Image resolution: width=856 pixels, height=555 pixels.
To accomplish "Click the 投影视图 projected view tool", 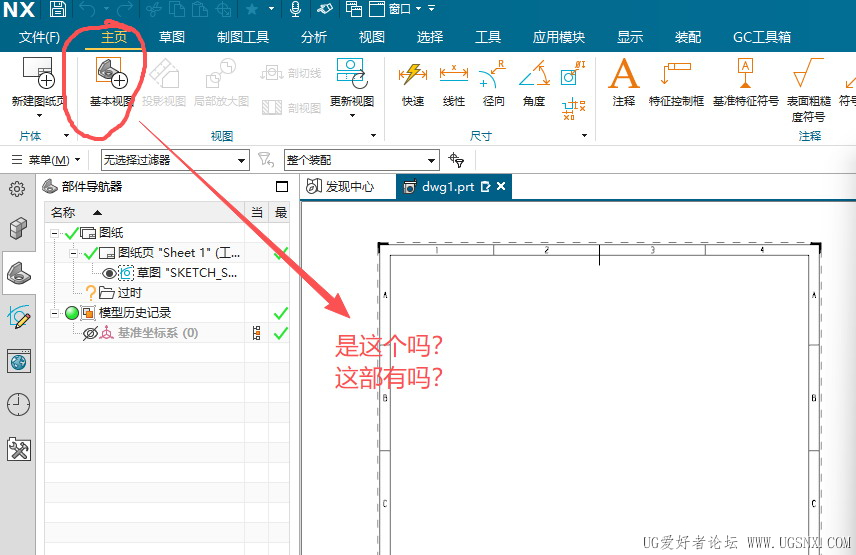I will coord(164,82).
